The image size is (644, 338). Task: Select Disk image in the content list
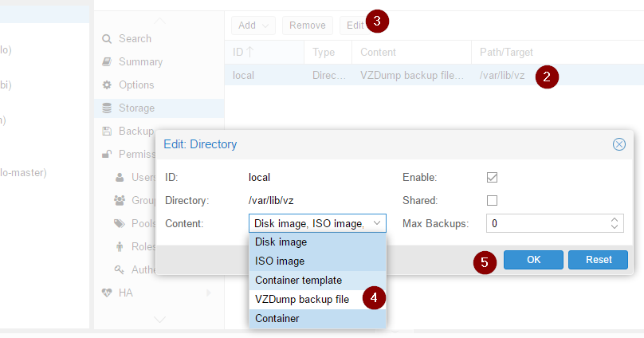point(317,242)
